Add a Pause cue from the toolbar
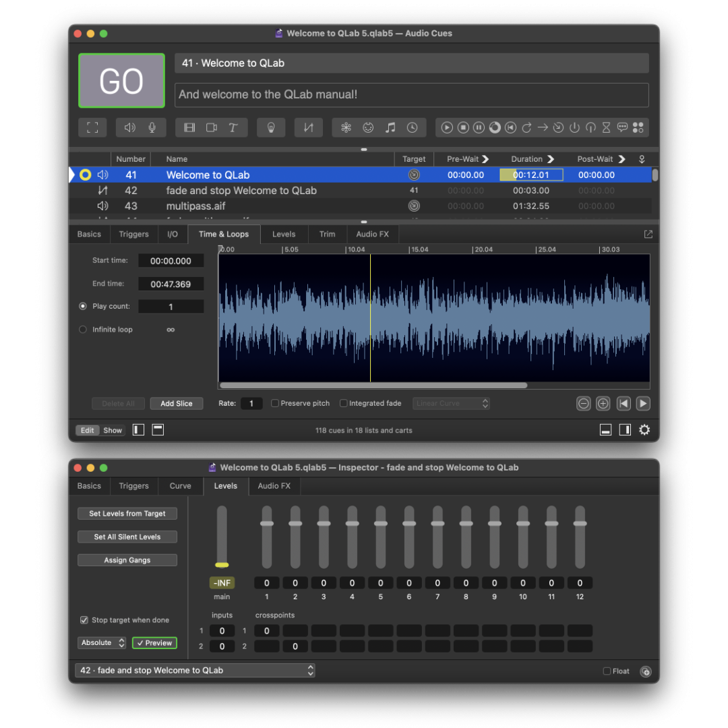This screenshot has width=728, height=728. pyautogui.click(x=479, y=127)
